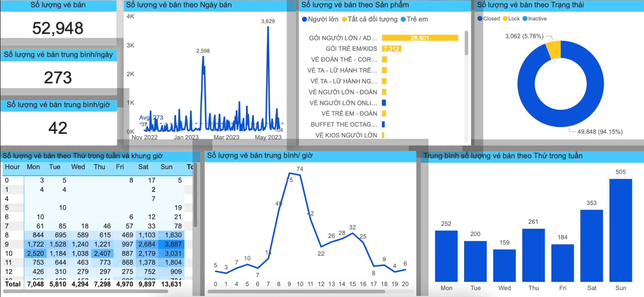644x297 pixels.
Task: Click the VÉ NGƯỜI LỚN ONLI... blue bar
Action: [384, 103]
